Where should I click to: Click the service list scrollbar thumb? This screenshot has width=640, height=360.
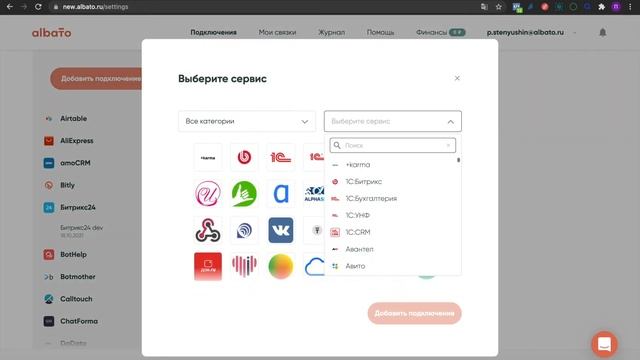pos(458,160)
